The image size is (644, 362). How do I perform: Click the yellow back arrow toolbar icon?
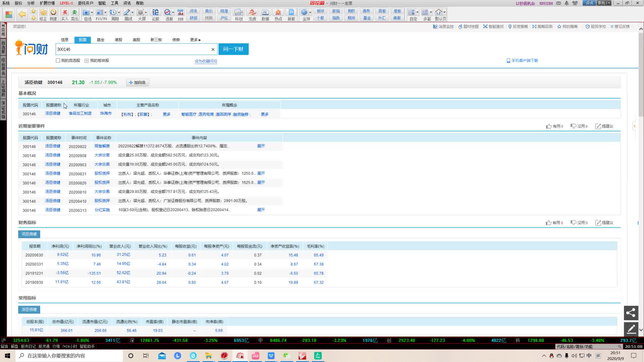[x=22, y=14]
